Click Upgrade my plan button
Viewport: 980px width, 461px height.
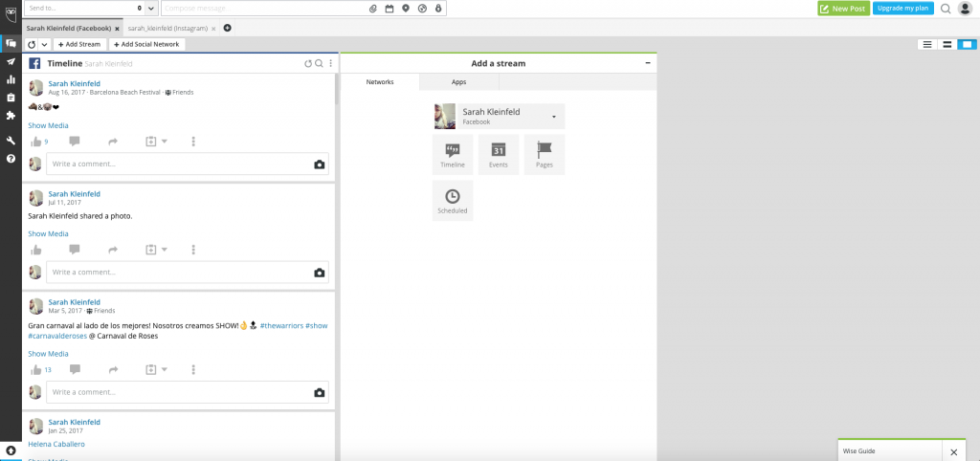tap(903, 8)
